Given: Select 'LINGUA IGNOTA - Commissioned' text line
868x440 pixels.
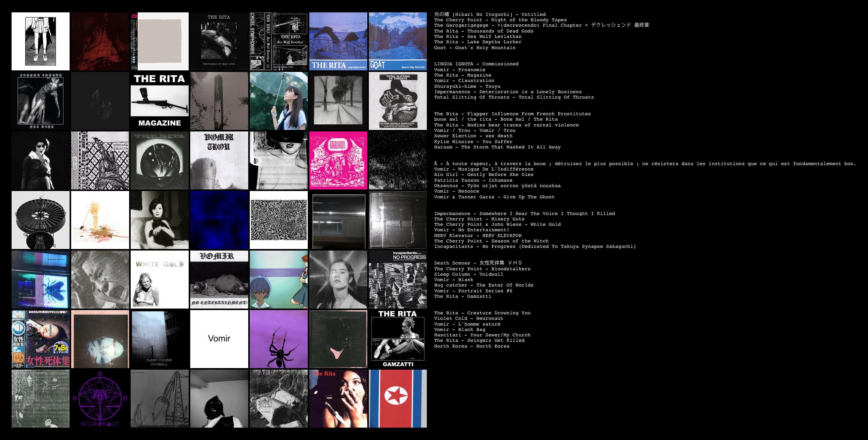Looking at the screenshot, I should [x=476, y=64].
